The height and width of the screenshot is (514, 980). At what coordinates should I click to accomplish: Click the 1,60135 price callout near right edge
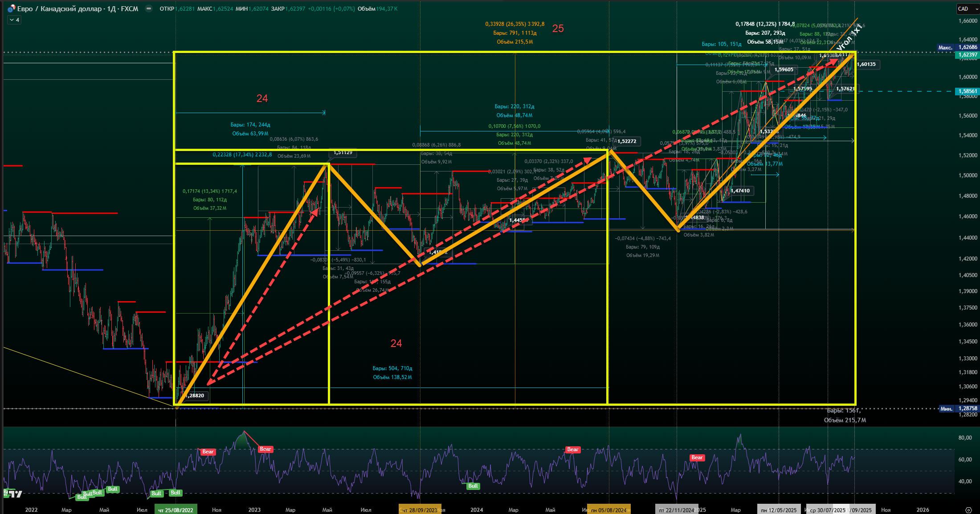(866, 64)
